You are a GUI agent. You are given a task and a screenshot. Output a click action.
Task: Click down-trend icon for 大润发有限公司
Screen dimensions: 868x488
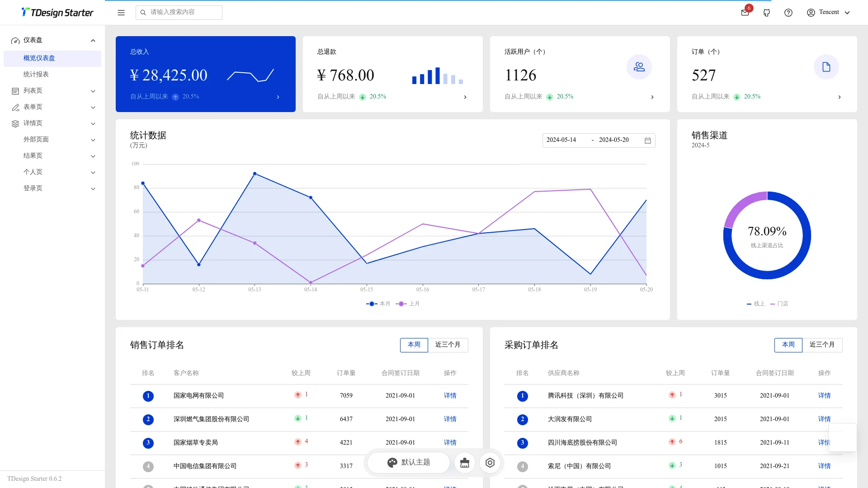[672, 418]
